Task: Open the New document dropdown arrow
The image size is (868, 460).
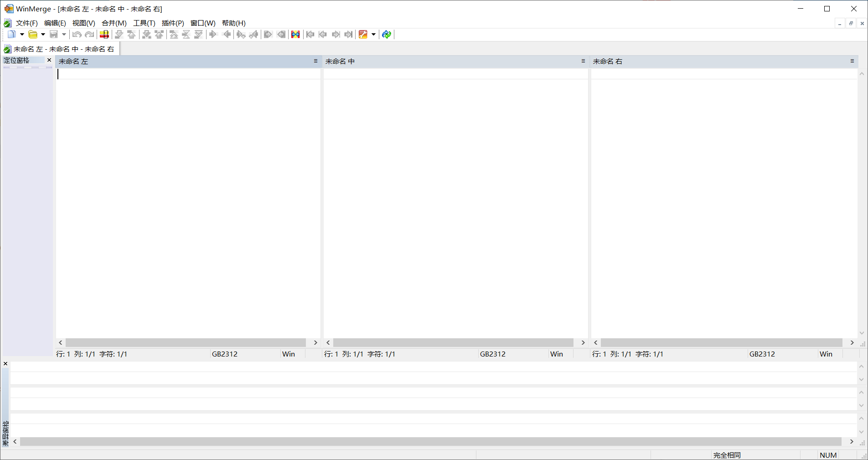Action: pos(22,34)
